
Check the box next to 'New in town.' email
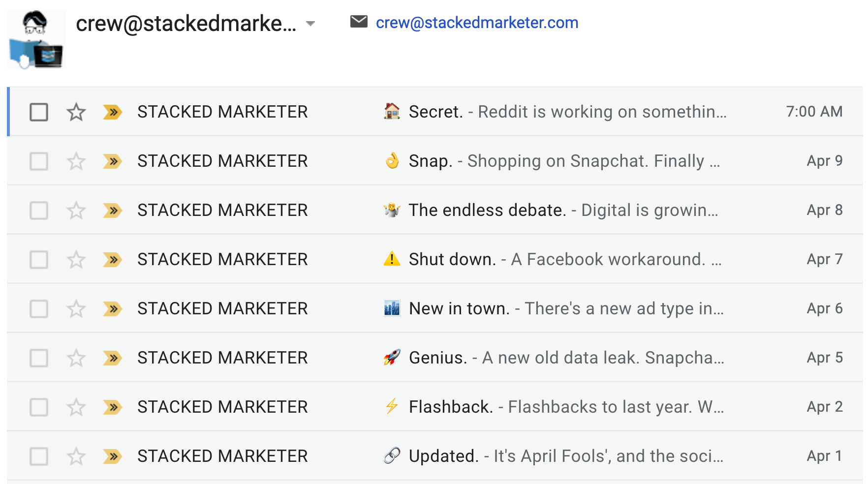click(x=39, y=309)
